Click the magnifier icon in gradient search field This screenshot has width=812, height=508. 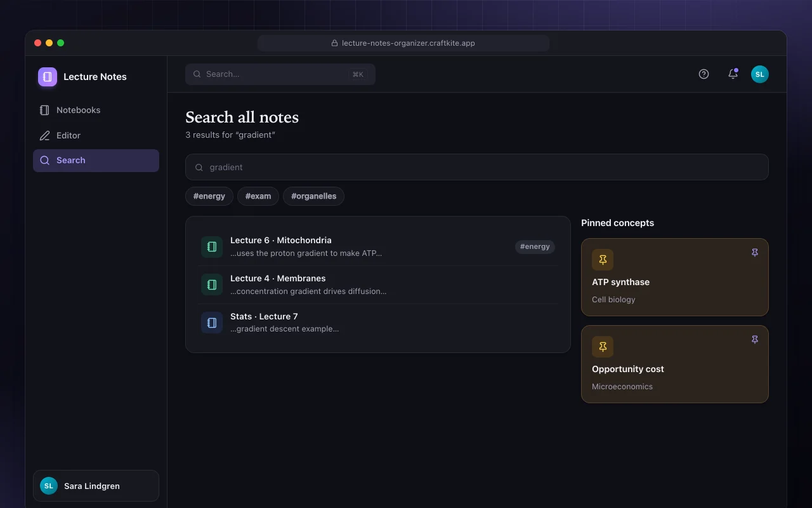199,168
